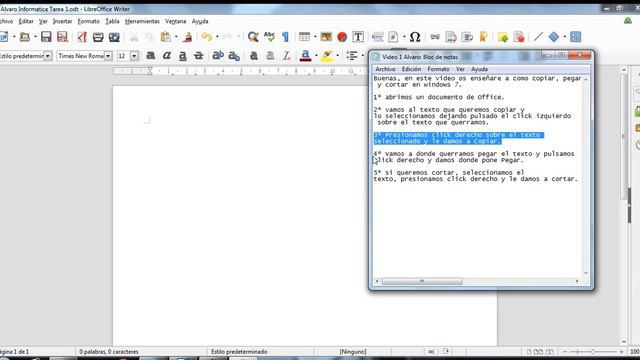
Task: Click the Notepad horizontal scrollbar thumb
Action: [422, 281]
